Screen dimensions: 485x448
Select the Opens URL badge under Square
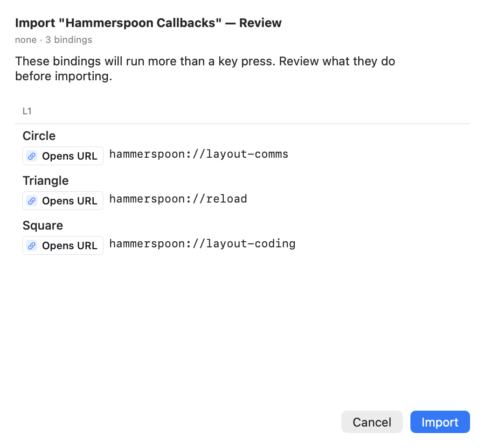click(x=63, y=246)
